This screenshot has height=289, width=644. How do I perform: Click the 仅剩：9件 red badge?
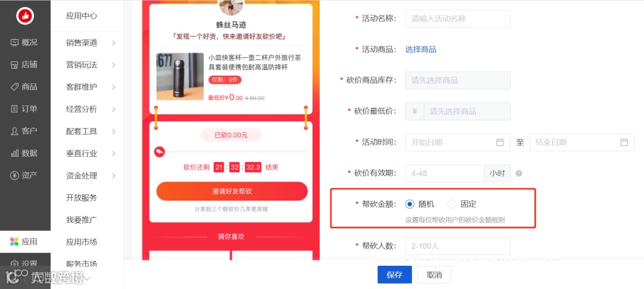point(225,80)
